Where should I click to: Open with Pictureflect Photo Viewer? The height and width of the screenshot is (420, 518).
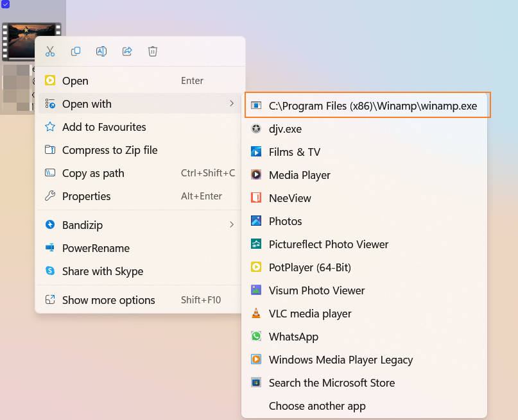[365, 244]
